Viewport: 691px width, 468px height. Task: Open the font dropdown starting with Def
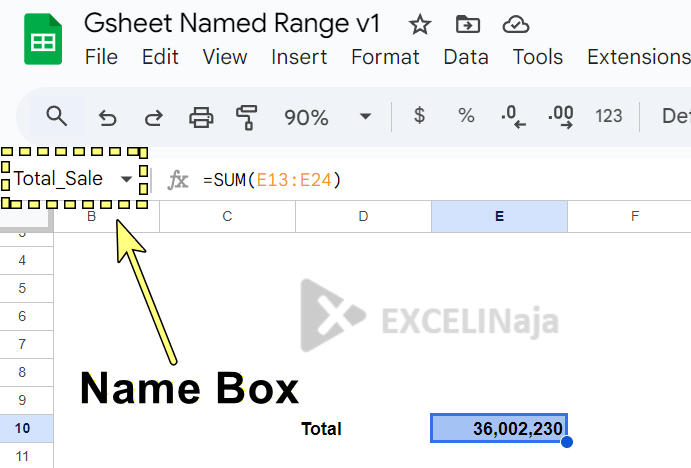[676, 116]
